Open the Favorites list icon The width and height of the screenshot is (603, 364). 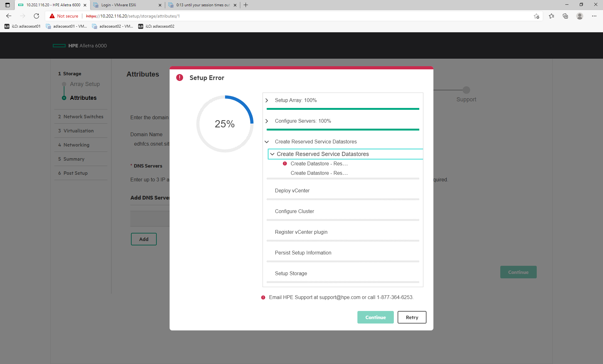tap(551, 16)
